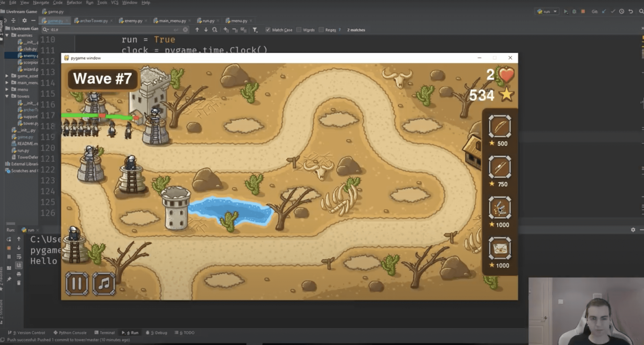The height and width of the screenshot is (345, 644).
Task: Click the Wave #7 banner
Action: (103, 79)
